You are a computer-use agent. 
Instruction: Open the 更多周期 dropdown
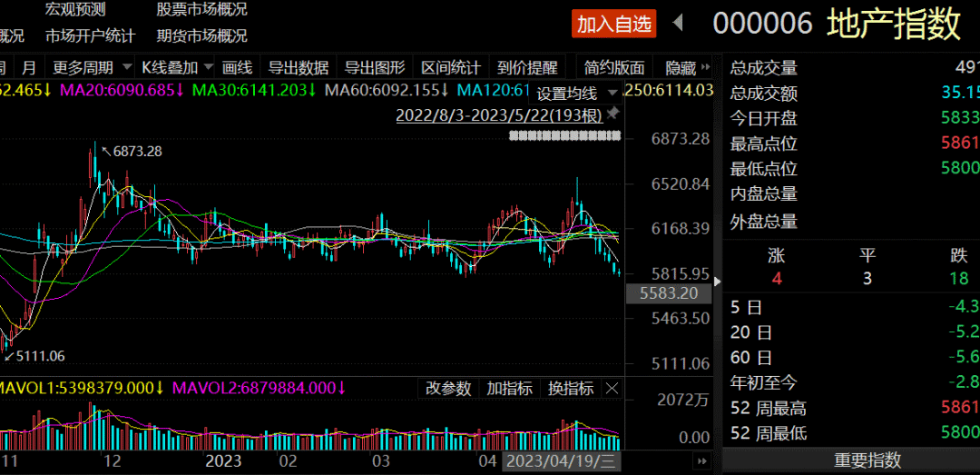pyautogui.click(x=89, y=67)
